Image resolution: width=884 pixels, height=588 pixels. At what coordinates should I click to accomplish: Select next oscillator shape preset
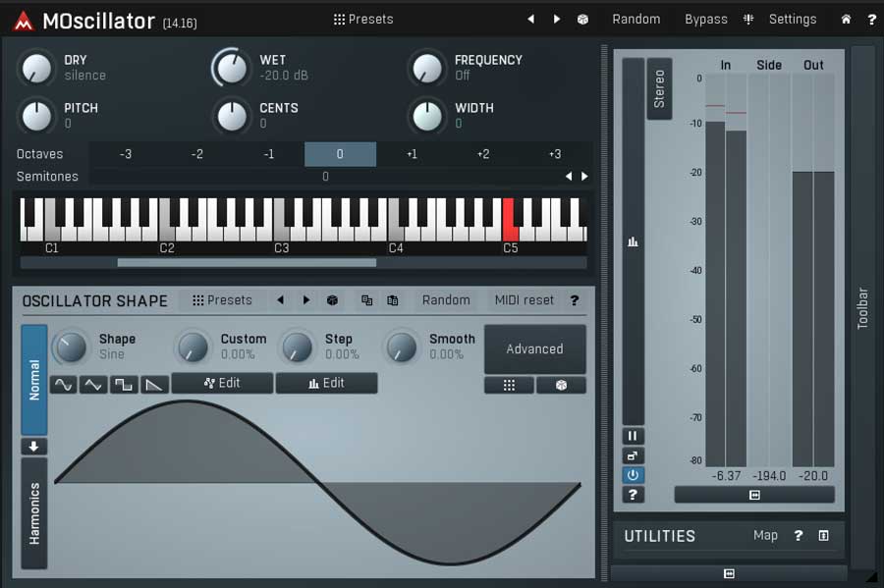point(306,300)
